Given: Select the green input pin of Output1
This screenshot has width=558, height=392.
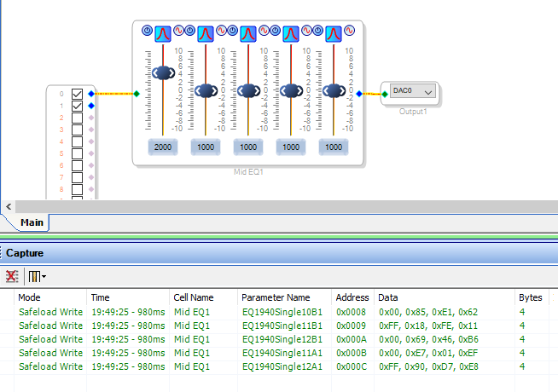Looking at the screenshot, I should click(385, 95).
